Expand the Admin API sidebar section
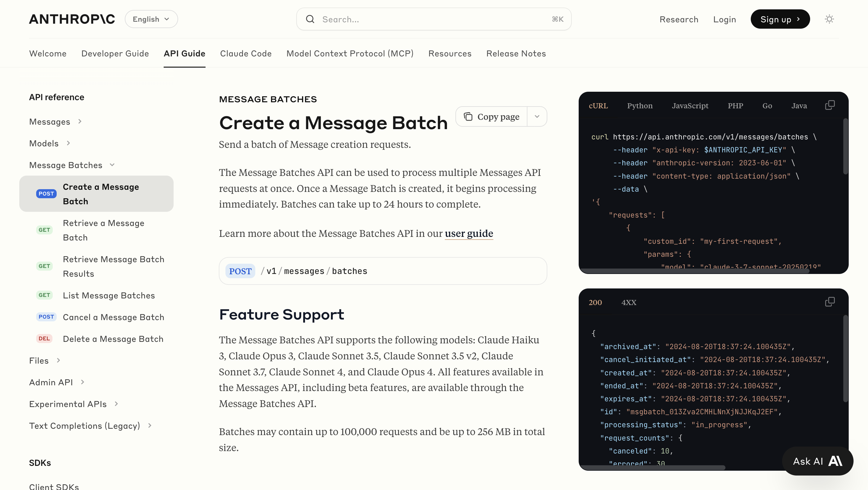The image size is (868, 490). tap(83, 382)
